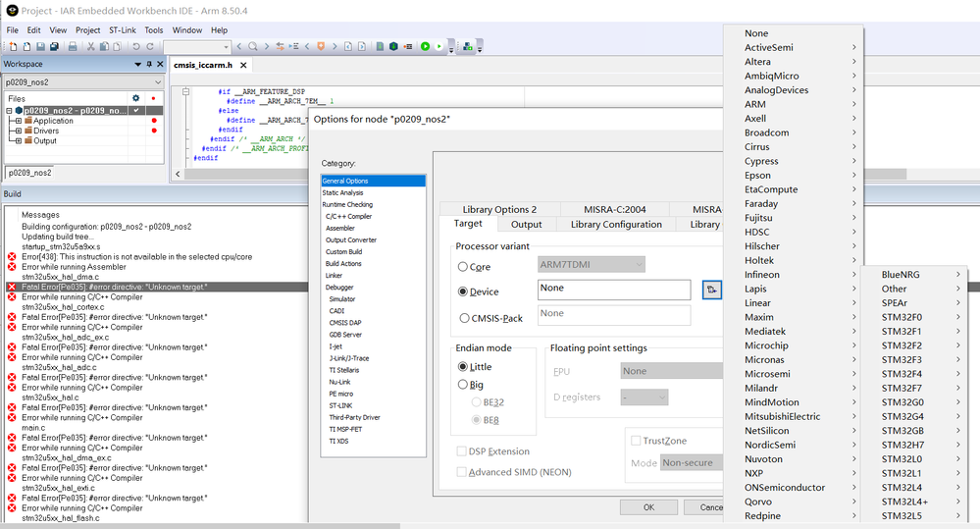Viewport: 980px width, 529px height.
Task: Save the current file via toolbar
Action: 40,46
